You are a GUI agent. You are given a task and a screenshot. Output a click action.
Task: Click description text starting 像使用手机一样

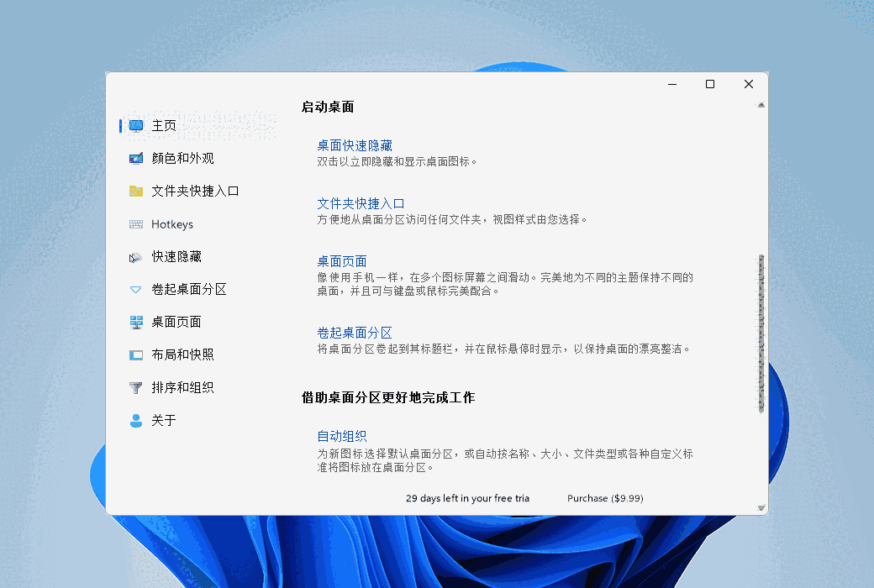coord(505,284)
